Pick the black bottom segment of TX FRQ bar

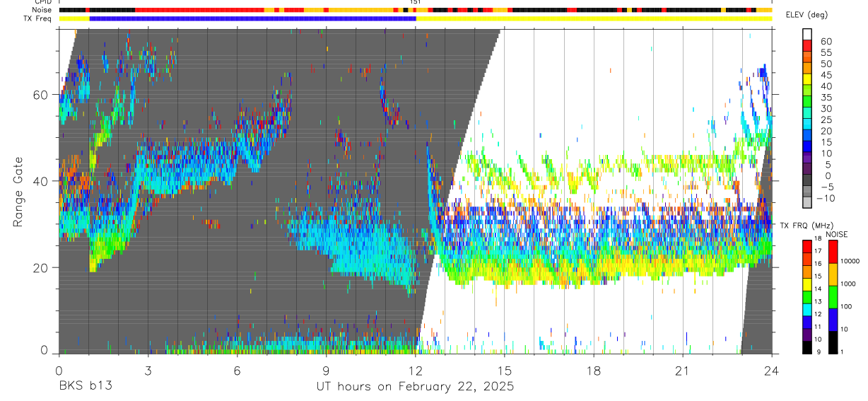click(807, 347)
